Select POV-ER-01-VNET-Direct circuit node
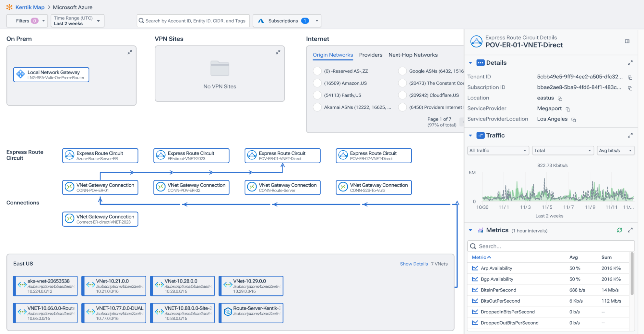 (x=282, y=155)
